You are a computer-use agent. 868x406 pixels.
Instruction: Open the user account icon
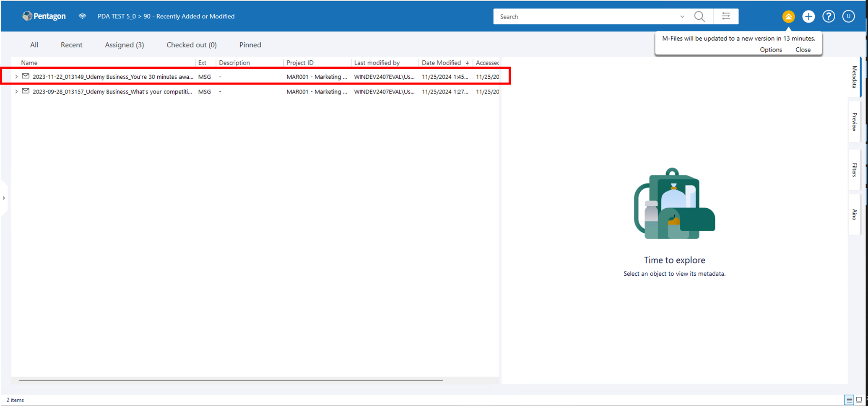tap(848, 17)
